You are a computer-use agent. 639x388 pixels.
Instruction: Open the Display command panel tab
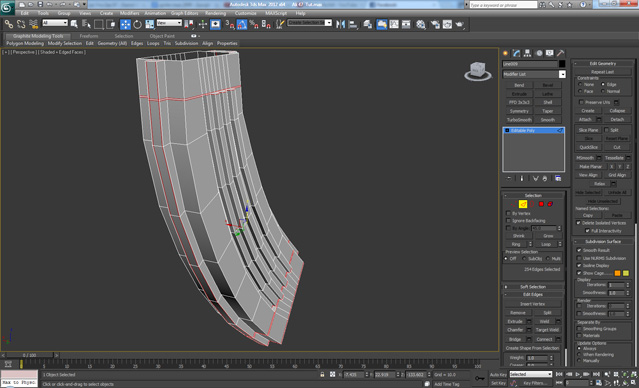click(x=549, y=53)
